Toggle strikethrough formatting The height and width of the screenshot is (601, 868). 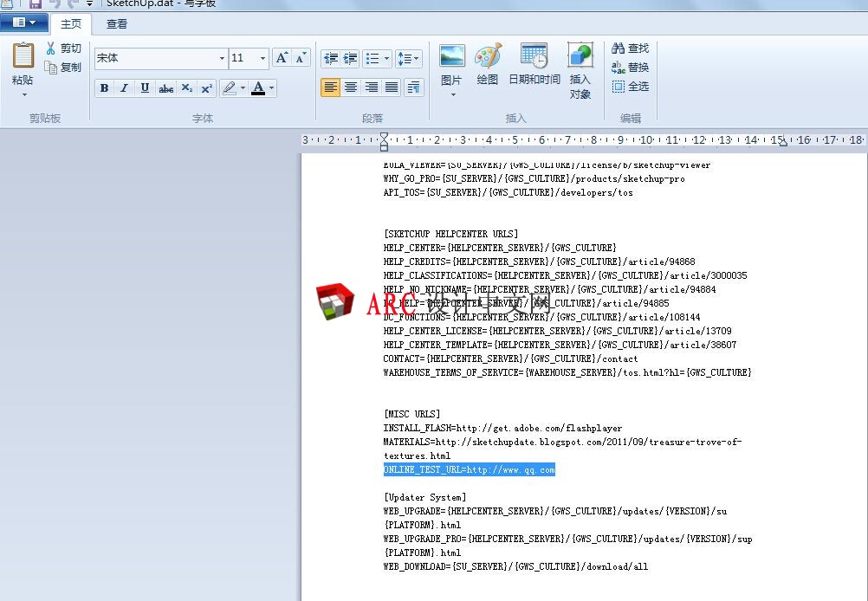(166, 88)
